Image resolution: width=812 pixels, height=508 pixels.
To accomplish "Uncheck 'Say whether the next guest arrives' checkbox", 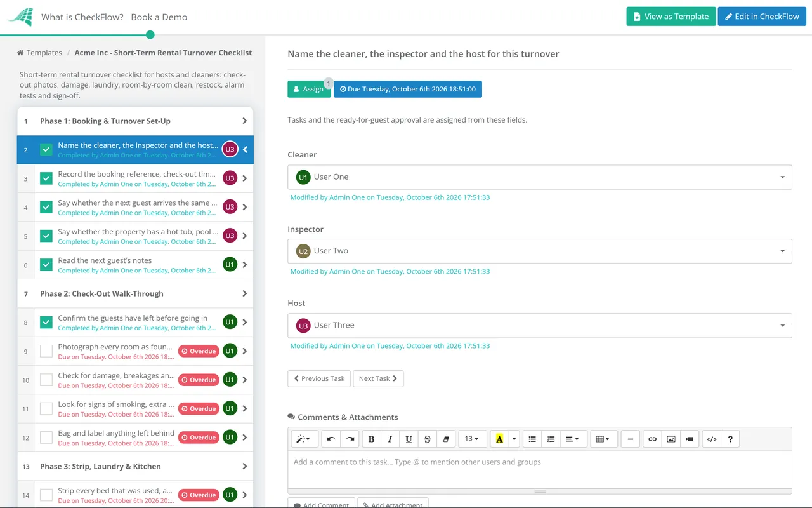I will [46, 207].
